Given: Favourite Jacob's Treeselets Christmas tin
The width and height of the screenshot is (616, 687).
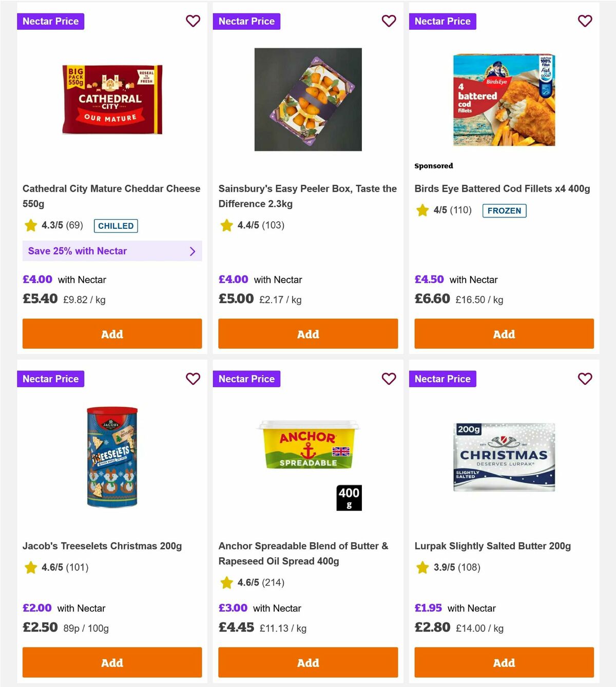Looking at the screenshot, I should click(x=193, y=379).
